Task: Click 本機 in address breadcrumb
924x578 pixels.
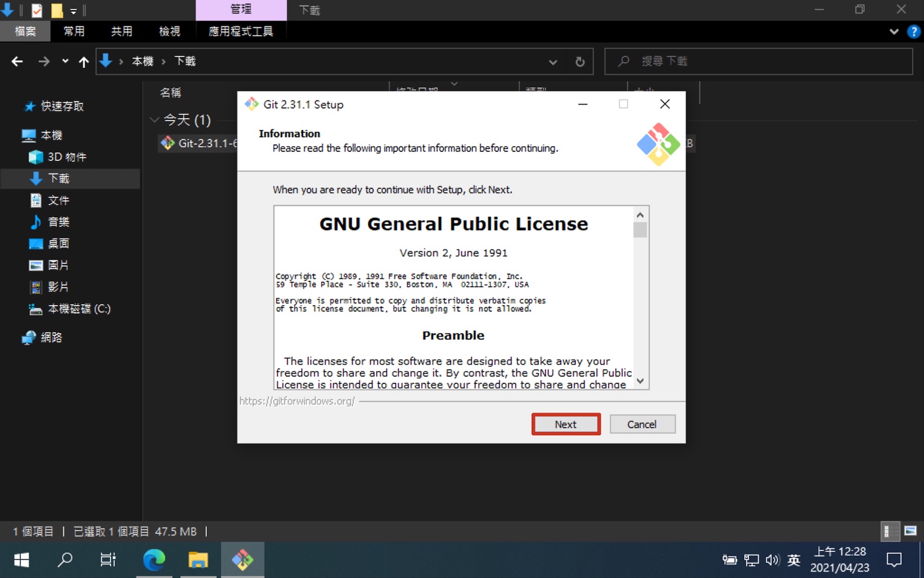Action: pyautogui.click(x=142, y=61)
